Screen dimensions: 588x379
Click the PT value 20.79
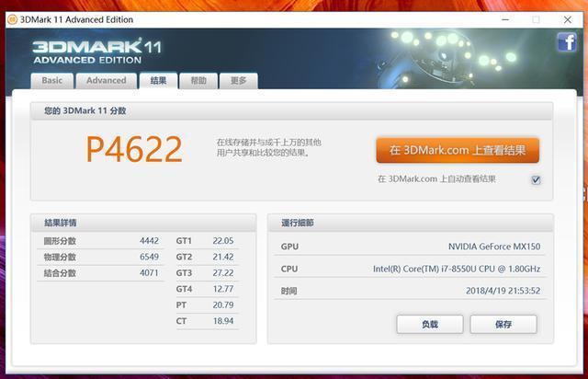point(223,305)
